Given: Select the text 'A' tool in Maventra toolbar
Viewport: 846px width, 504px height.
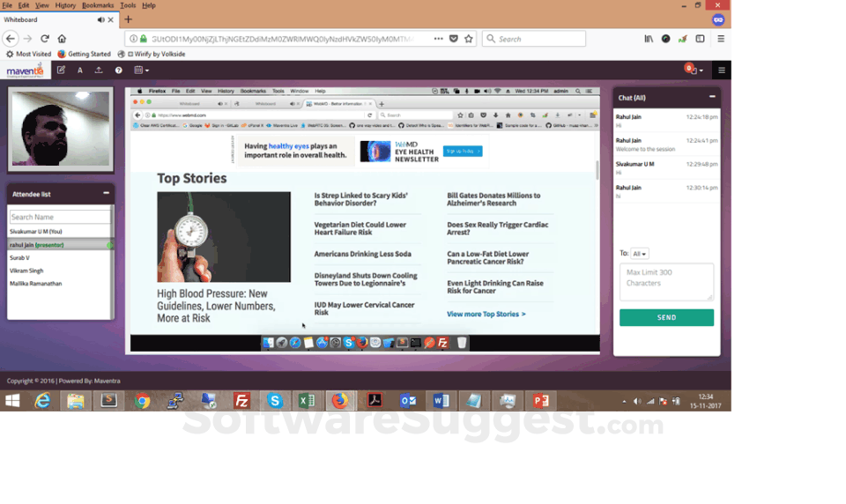Looking at the screenshot, I should 80,70.
